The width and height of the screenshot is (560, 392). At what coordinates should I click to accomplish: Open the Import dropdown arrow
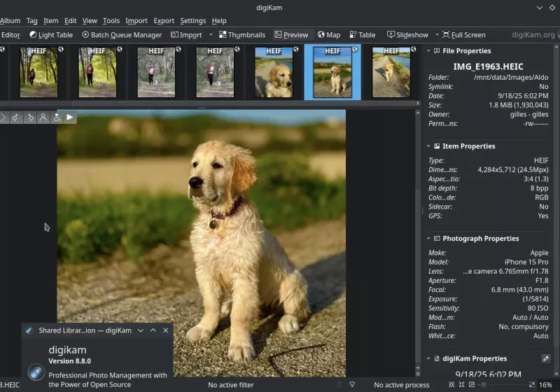[x=211, y=35]
